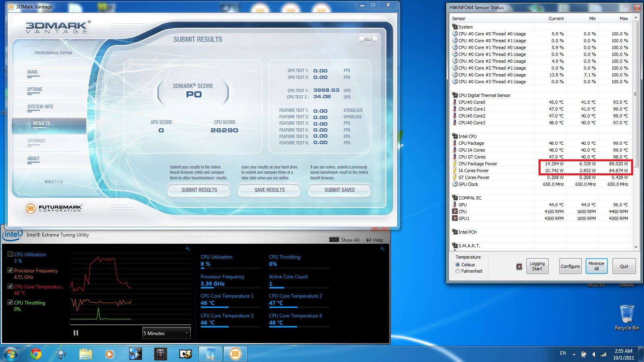Click the wrench icon above the XTU monitor values
The height and width of the screenshot is (362, 644).
(382, 249)
